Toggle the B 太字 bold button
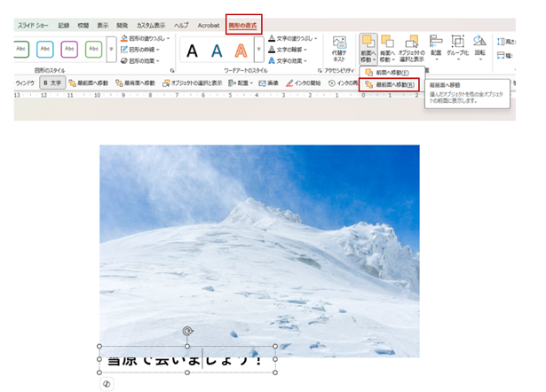 [52, 82]
